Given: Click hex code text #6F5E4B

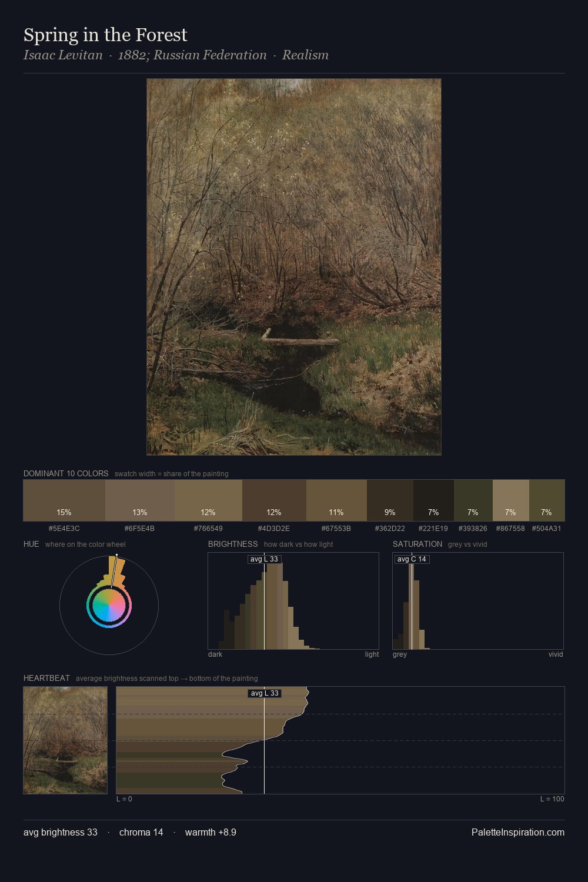Looking at the screenshot, I should tap(139, 529).
